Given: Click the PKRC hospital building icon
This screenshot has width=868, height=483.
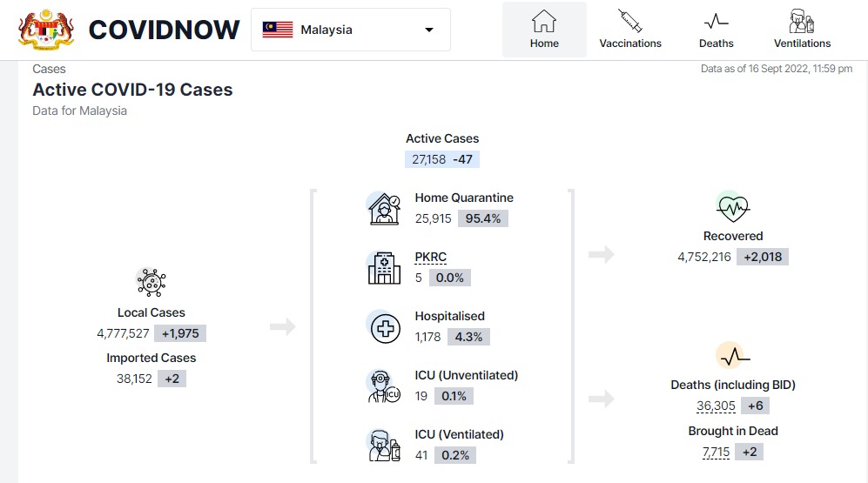Looking at the screenshot, I should coord(384,268).
